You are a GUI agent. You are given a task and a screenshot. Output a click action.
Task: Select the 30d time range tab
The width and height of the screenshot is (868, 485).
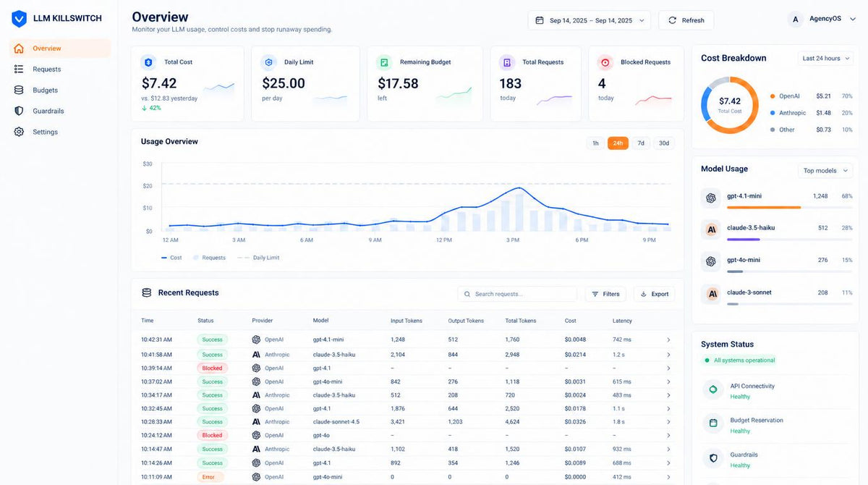[x=664, y=143]
